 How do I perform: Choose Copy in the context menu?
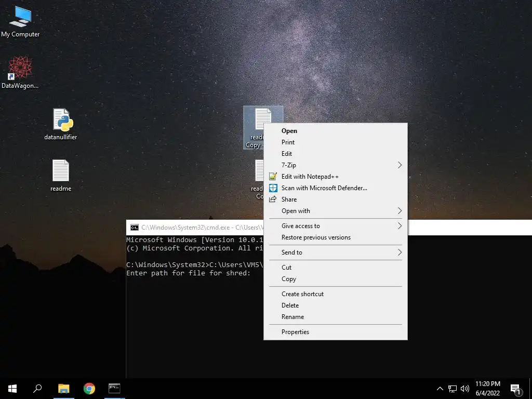tap(336, 279)
